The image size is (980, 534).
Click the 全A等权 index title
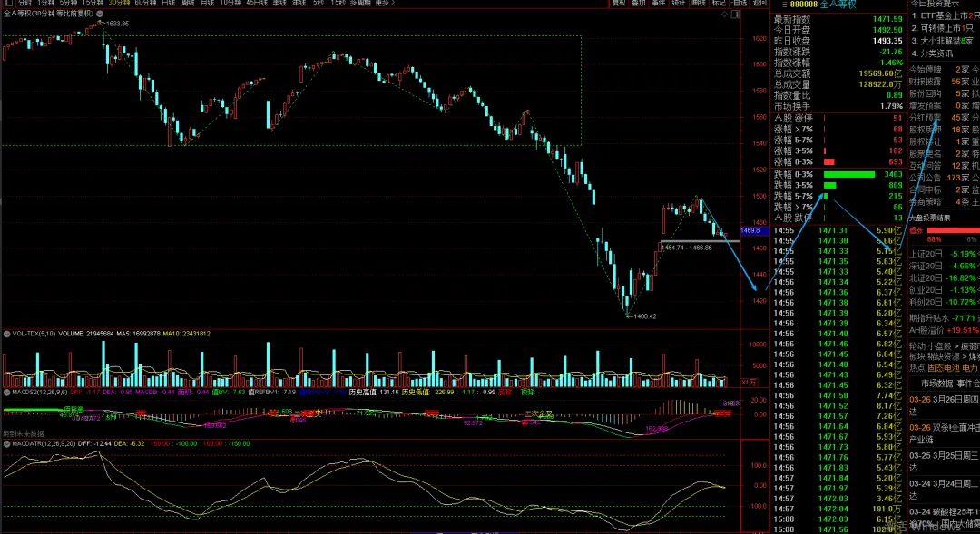tap(838, 5)
